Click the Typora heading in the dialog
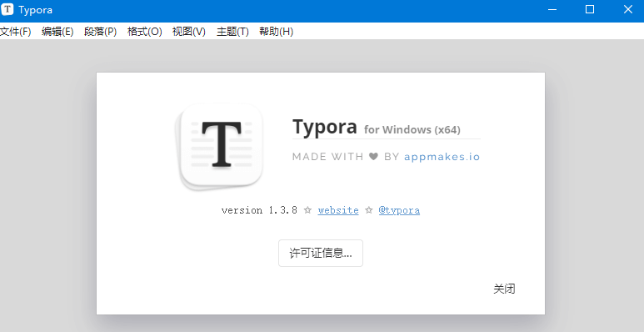This screenshot has width=644, height=332. [324, 126]
